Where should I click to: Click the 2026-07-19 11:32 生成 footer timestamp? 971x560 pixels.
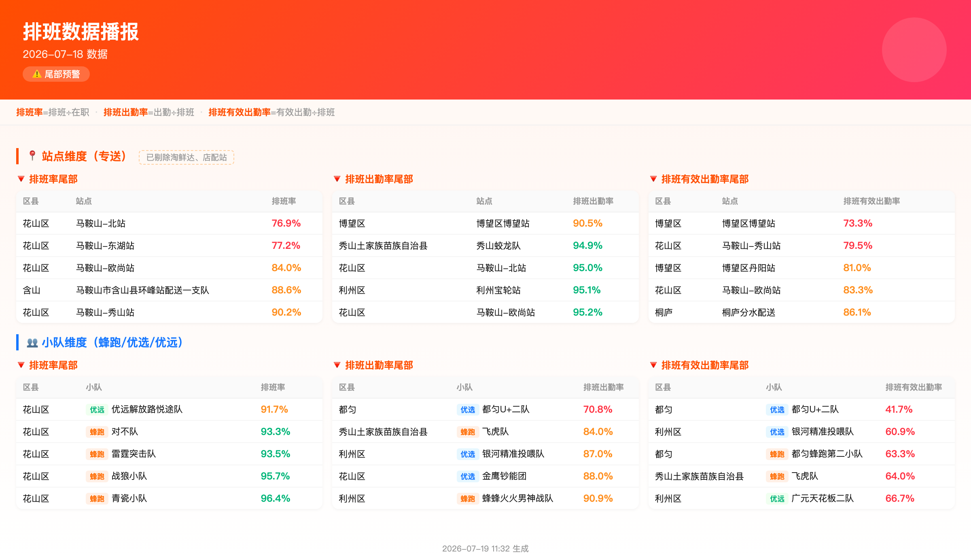[x=485, y=549]
